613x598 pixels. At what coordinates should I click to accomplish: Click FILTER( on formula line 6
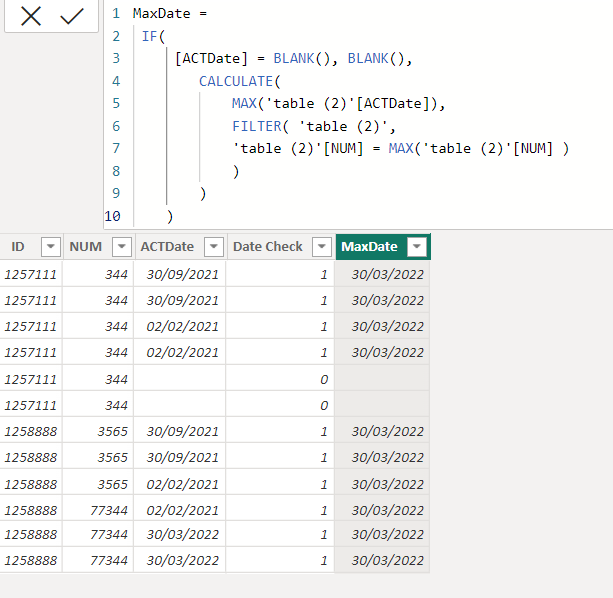click(260, 126)
